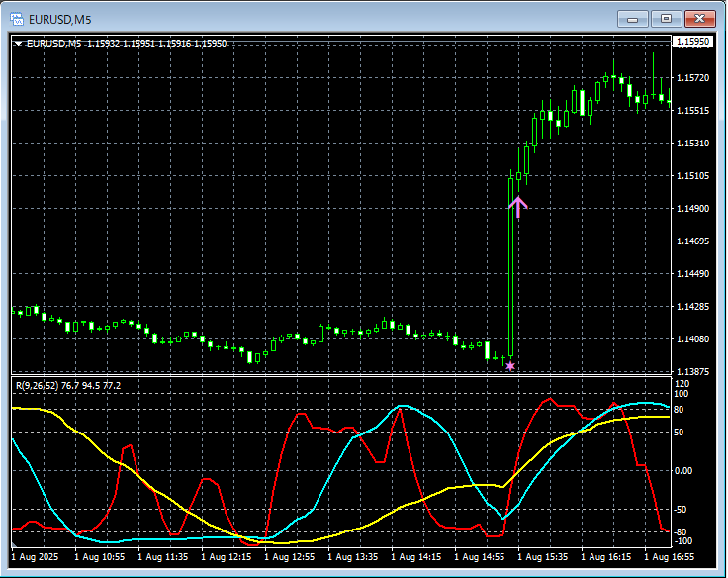728x578 pixels.
Task: Click the chart window icon in title bar
Action: 17,18
